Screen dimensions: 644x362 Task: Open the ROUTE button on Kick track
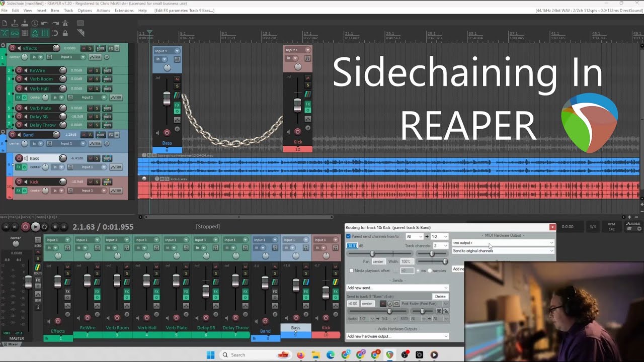click(107, 182)
